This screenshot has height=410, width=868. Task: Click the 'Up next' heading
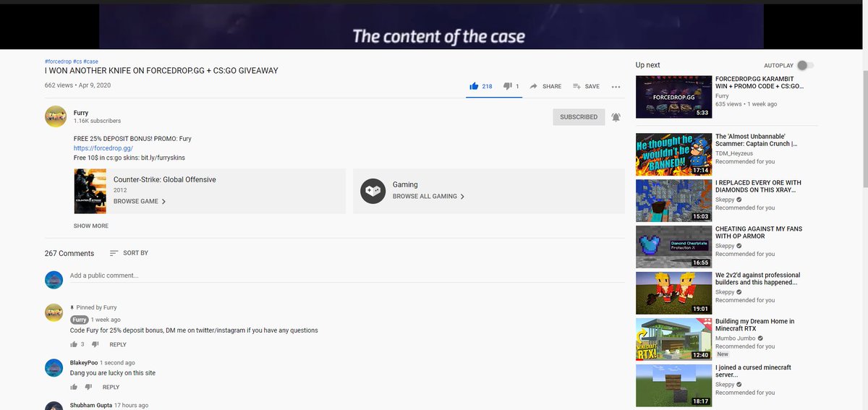click(x=648, y=65)
